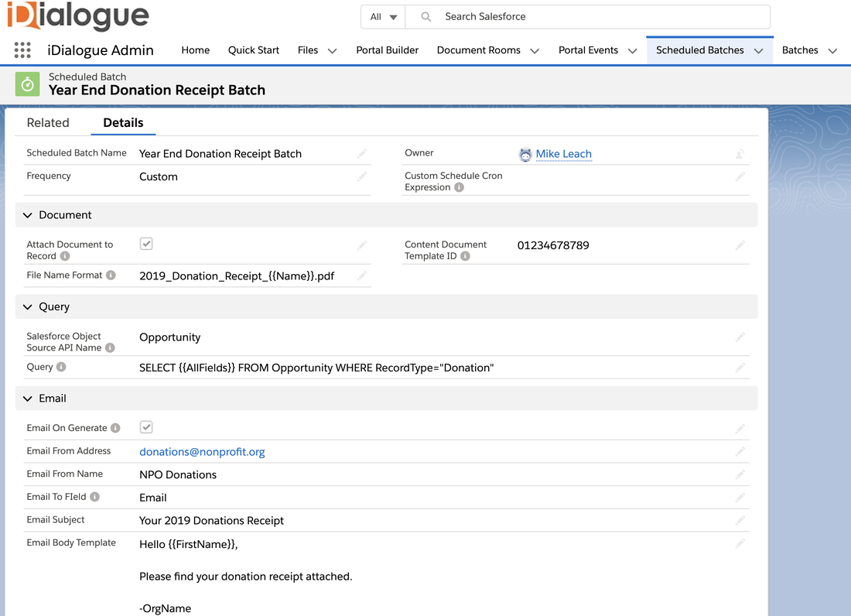
Task: Show Query field info tooltip
Action: (61, 367)
